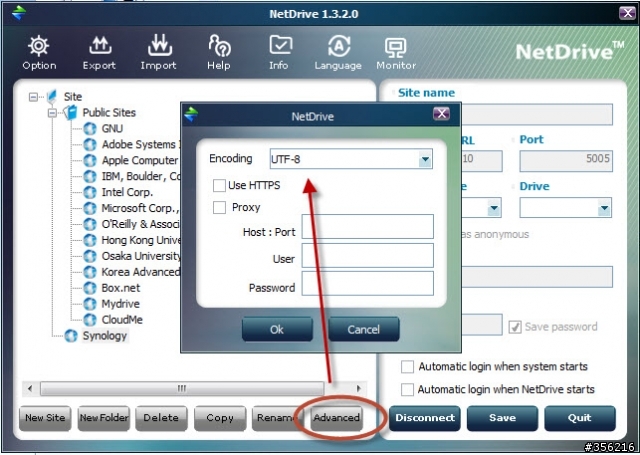Click the New Folder button
640x455 pixels.
104,418
